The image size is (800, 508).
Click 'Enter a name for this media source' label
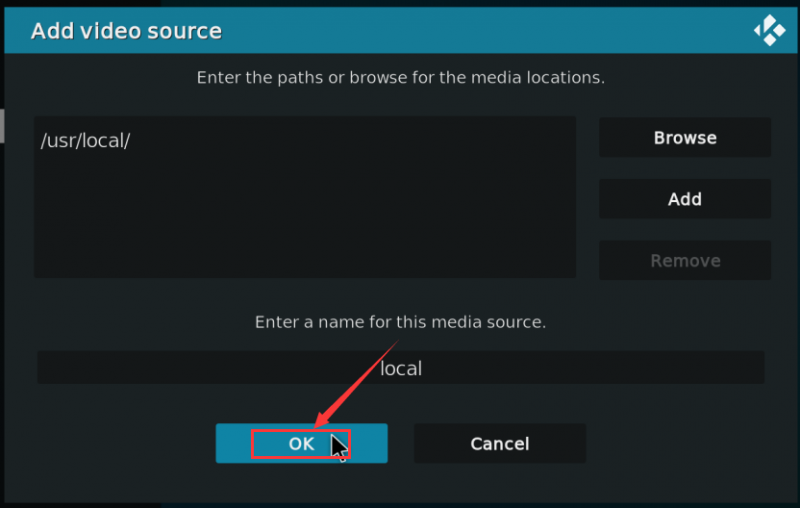pyautogui.click(x=401, y=322)
